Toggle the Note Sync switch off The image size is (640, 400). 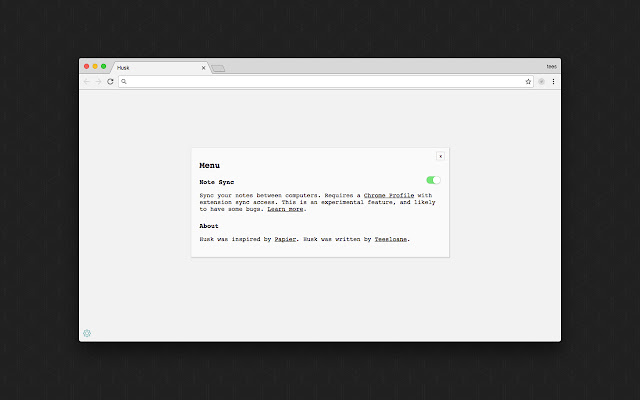click(x=433, y=180)
